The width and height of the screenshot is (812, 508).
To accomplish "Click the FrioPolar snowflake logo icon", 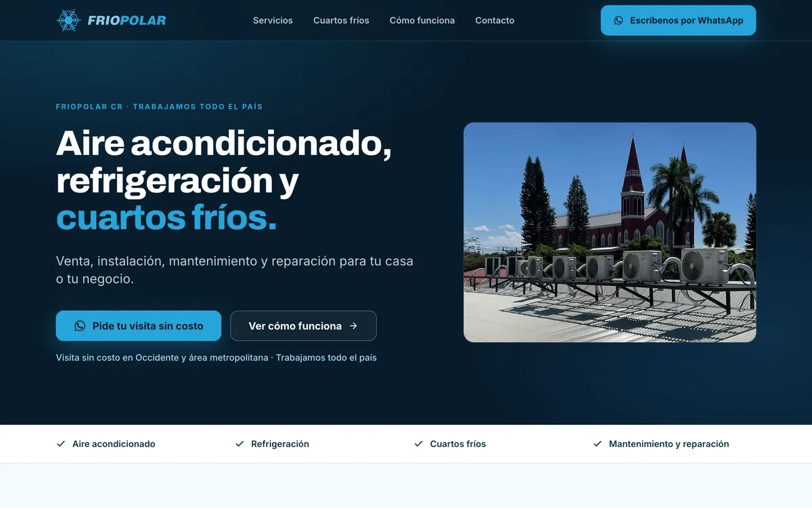I will (x=68, y=20).
